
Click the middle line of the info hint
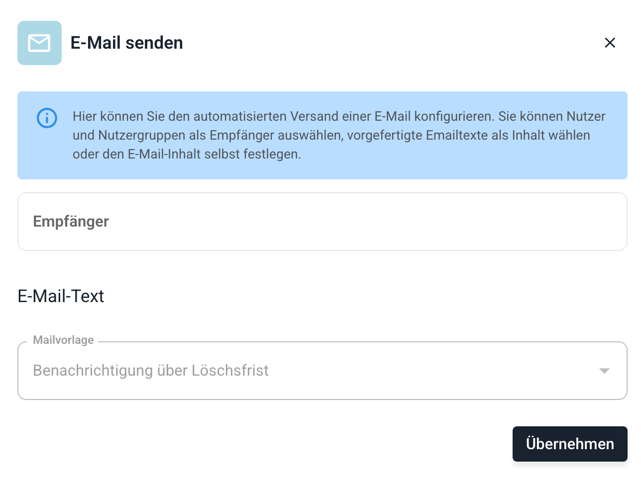click(331, 135)
